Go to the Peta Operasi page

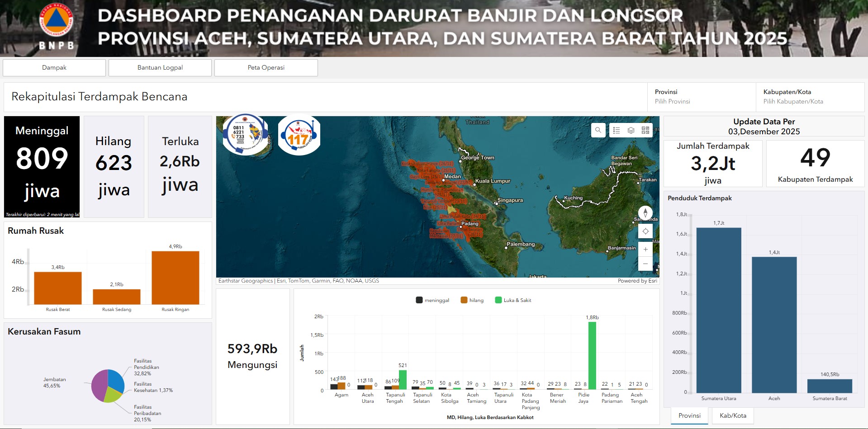(266, 68)
